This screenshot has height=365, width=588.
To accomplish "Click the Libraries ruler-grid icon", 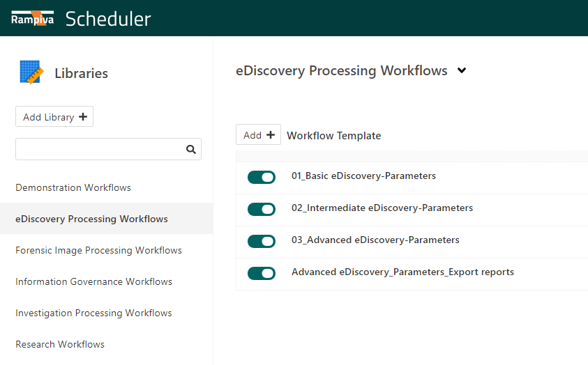I will pyautogui.click(x=31, y=72).
